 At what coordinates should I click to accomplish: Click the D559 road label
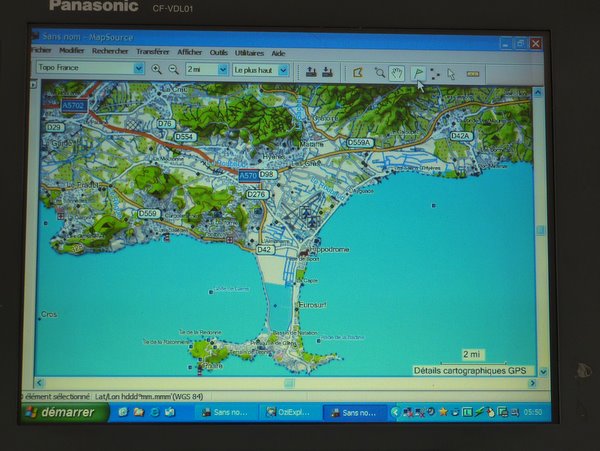coord(149,213)
